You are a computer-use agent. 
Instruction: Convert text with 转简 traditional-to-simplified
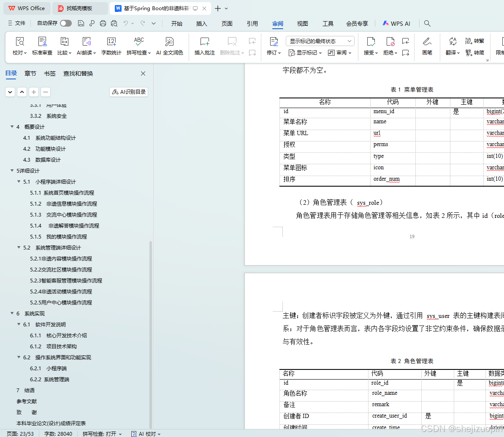474,52
